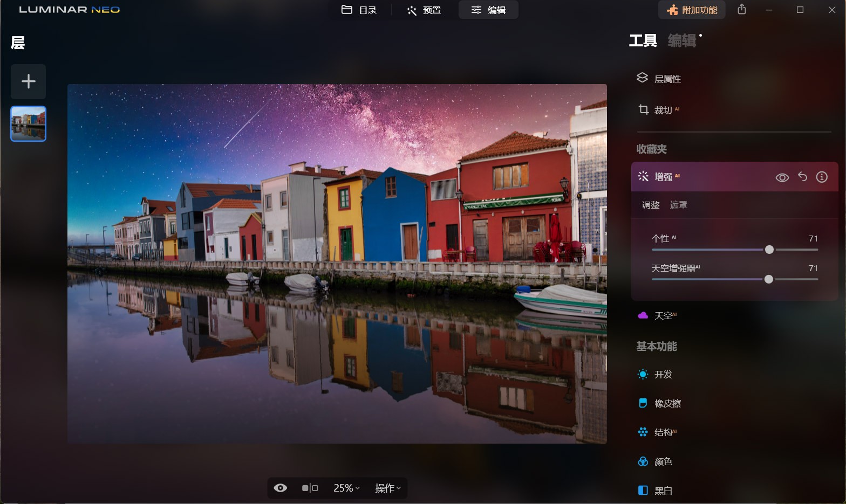This screenshot has height=504, width=846.
Task: Open the 橡皮擦 Erase tool
Action: (x=659, y=403)
